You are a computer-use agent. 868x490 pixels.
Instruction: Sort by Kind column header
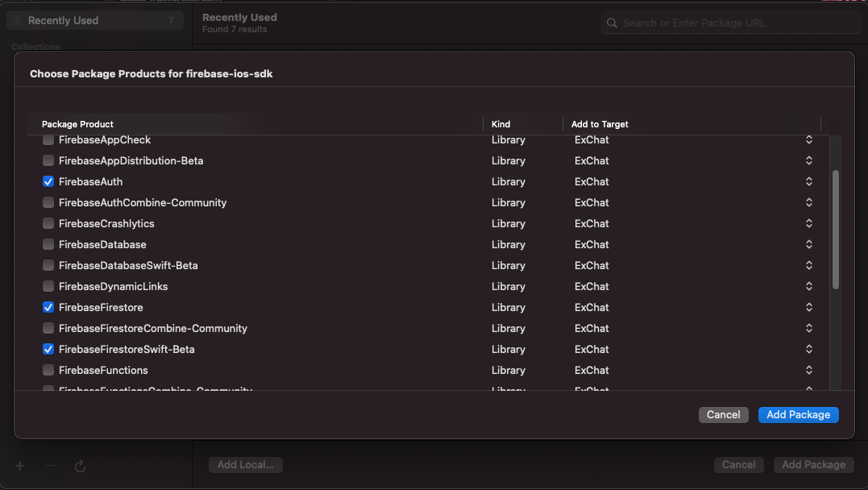click(501, 124)
